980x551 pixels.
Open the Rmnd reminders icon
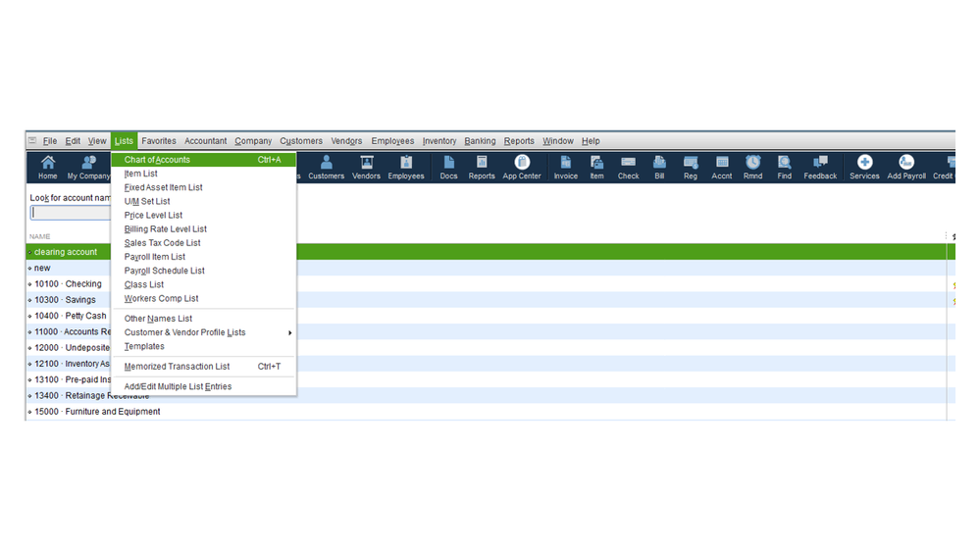coord(752,168)
